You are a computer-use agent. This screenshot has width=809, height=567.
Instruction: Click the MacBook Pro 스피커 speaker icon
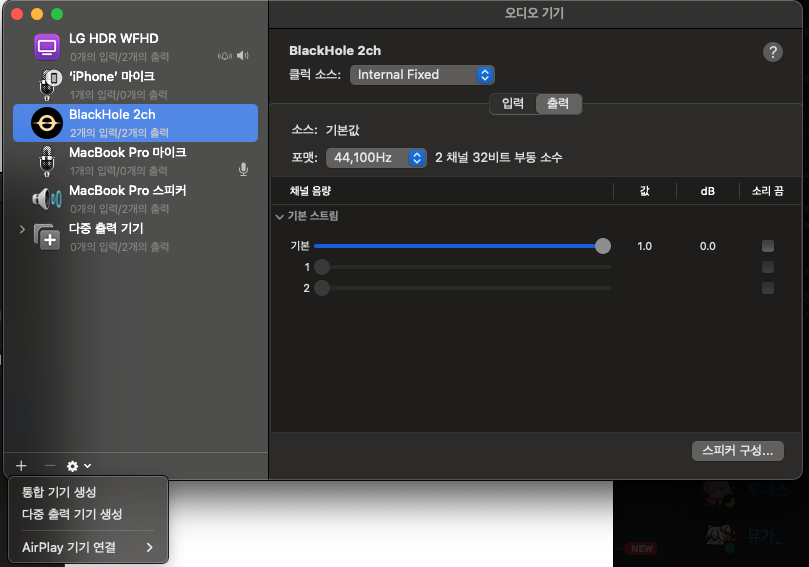[47, 199]
